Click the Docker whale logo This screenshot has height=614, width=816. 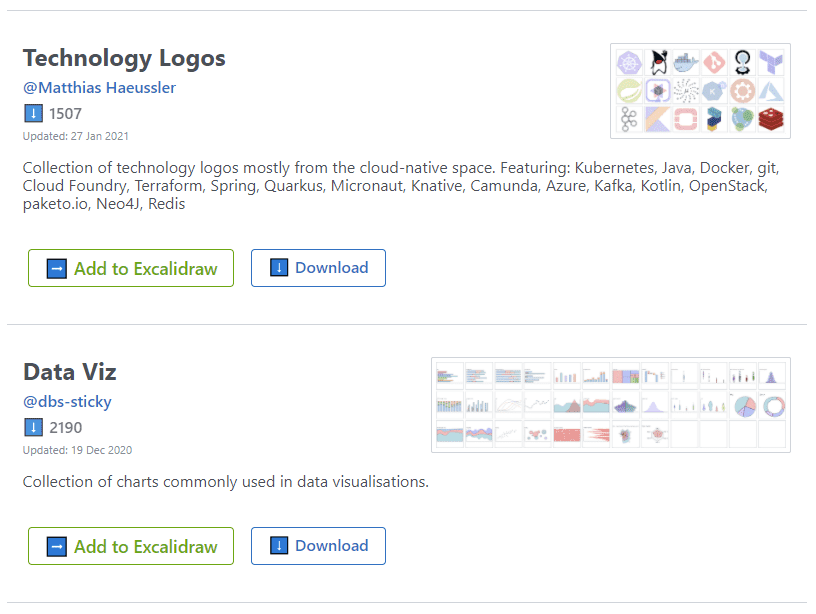tap(686, 62)
